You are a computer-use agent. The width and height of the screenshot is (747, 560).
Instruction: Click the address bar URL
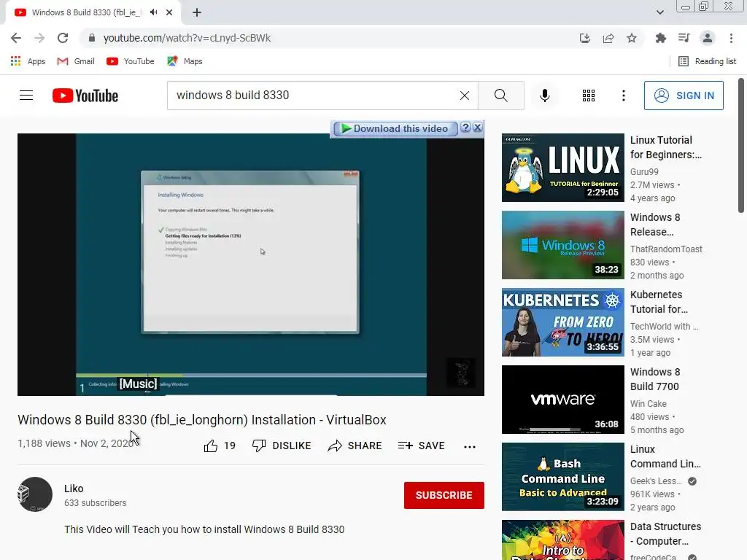[x=187, y=38]
